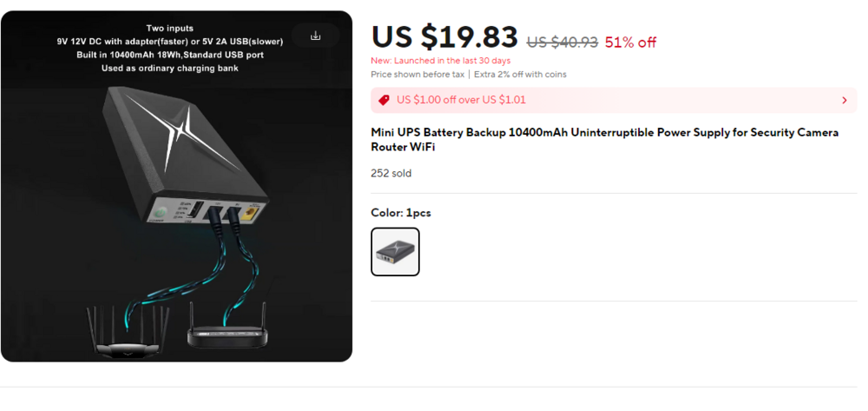This screenshot has width=868, height=411.
Task: Click "Price shown before tax" note
Action: tap(417, 75)
